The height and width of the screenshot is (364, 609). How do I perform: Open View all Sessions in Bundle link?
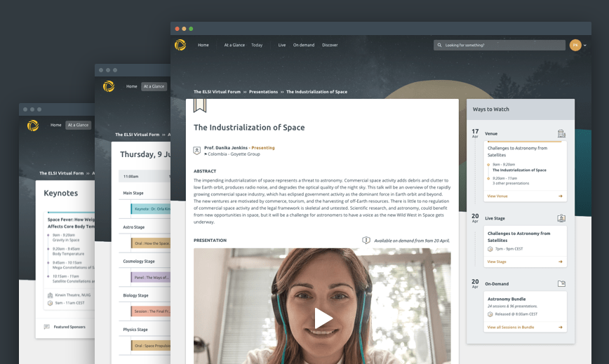[x=511, y=327]
